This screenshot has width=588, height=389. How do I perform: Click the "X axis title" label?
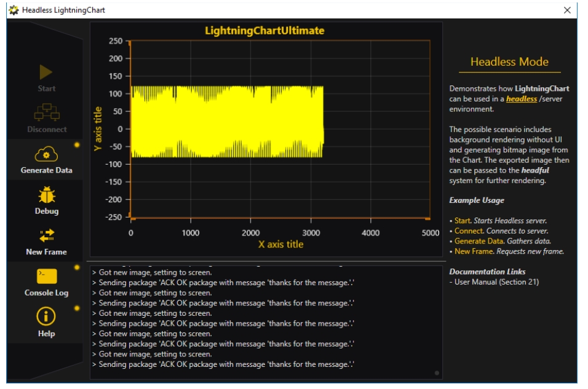click(280, 245)
